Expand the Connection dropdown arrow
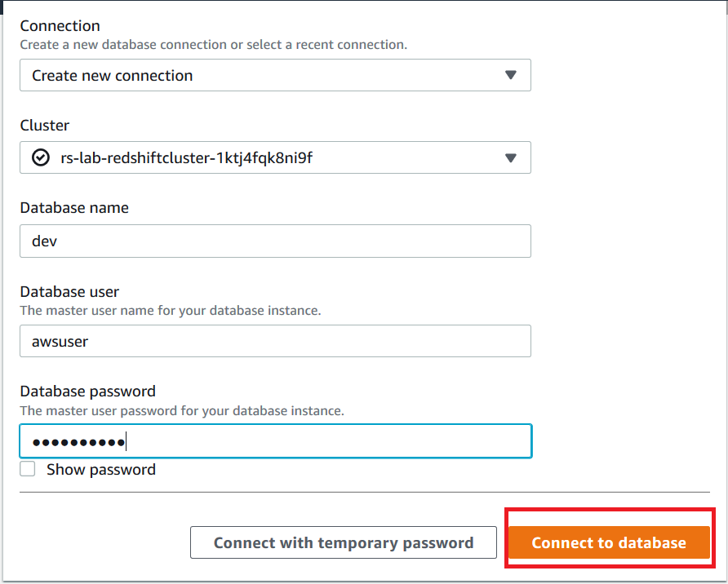The image size is (728, 584). (x=511, y=75)
